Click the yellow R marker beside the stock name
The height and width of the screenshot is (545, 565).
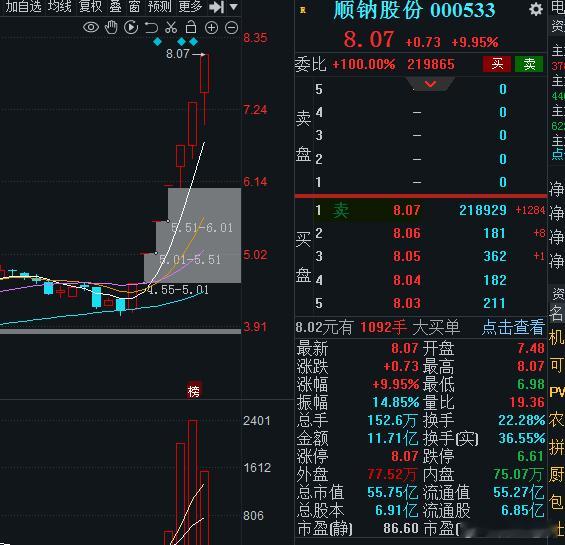tap(303, 10)
